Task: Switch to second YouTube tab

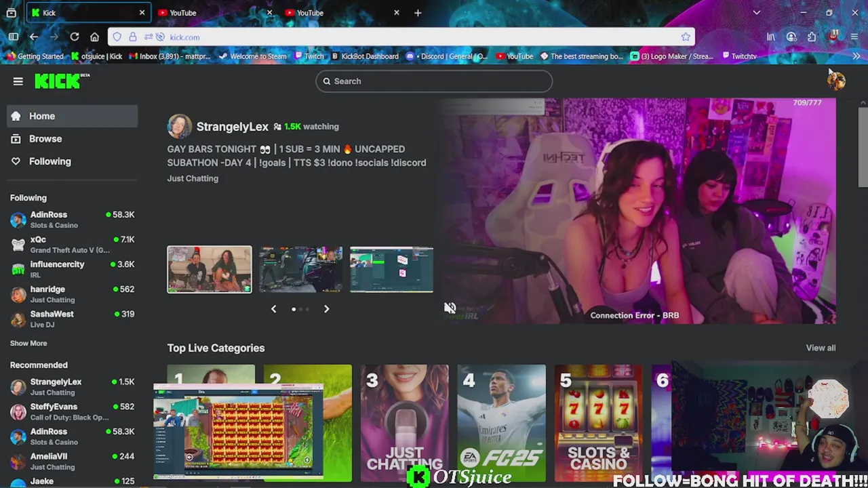Action: [343, 13]
